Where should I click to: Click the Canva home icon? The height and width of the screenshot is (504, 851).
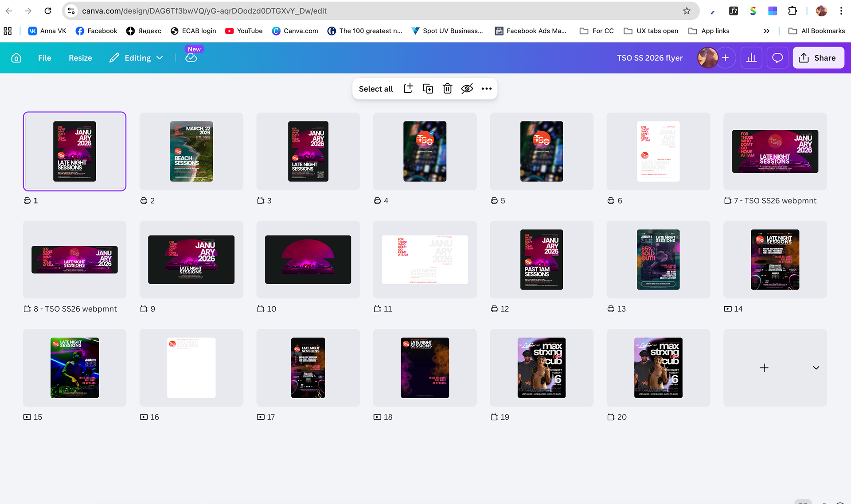pyautogui.click(x=16, y=58)
